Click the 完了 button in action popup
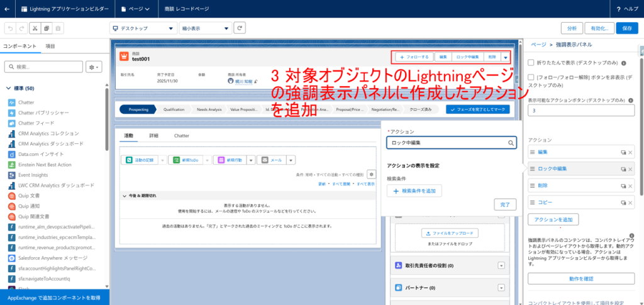This screenshot has width=644, height=305. [505, 204]
